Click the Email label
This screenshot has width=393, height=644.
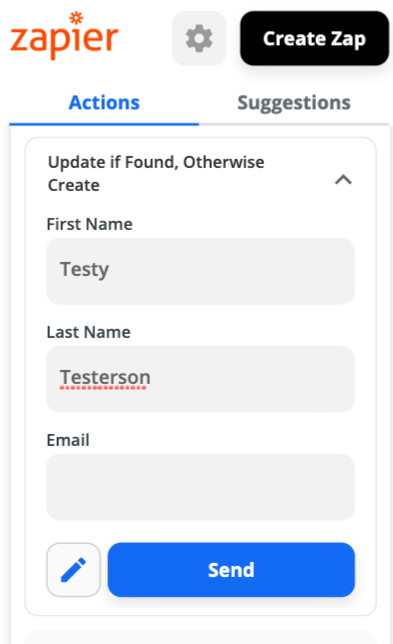pyautogui.click(x=68, y=440)
